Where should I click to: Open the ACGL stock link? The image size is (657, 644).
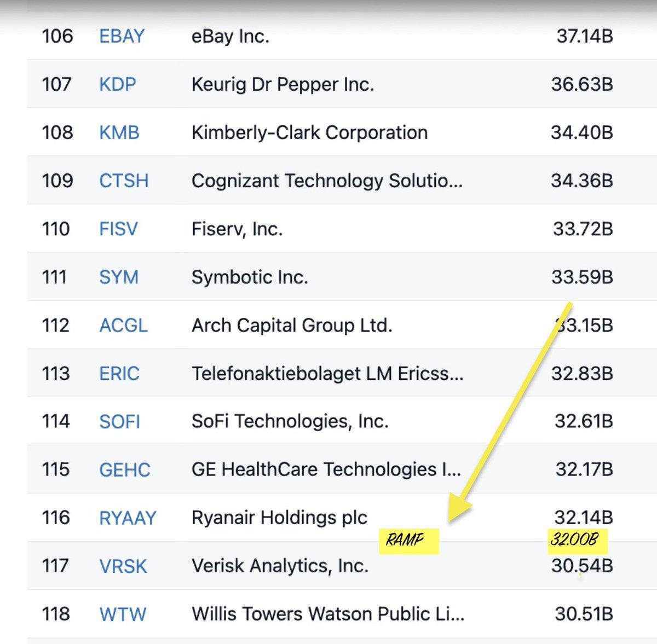click(123, 325)
